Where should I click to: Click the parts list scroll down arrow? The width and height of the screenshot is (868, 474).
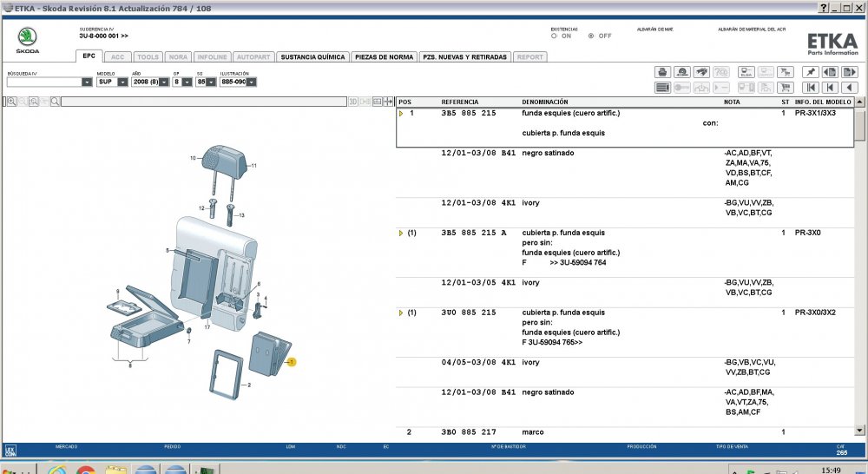tap(859, 431)
